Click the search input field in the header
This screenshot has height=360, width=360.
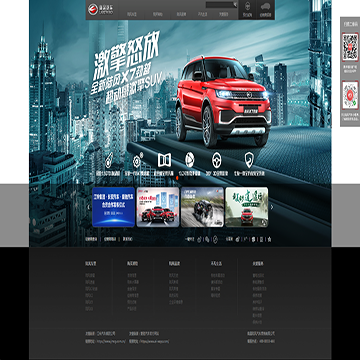pyautogui.click(x=219, y=5)
